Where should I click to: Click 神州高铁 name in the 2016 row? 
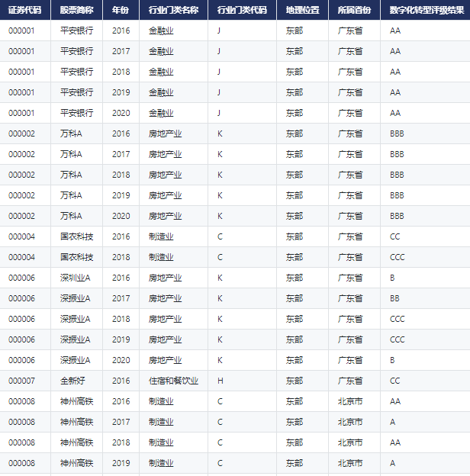point(76,401)
